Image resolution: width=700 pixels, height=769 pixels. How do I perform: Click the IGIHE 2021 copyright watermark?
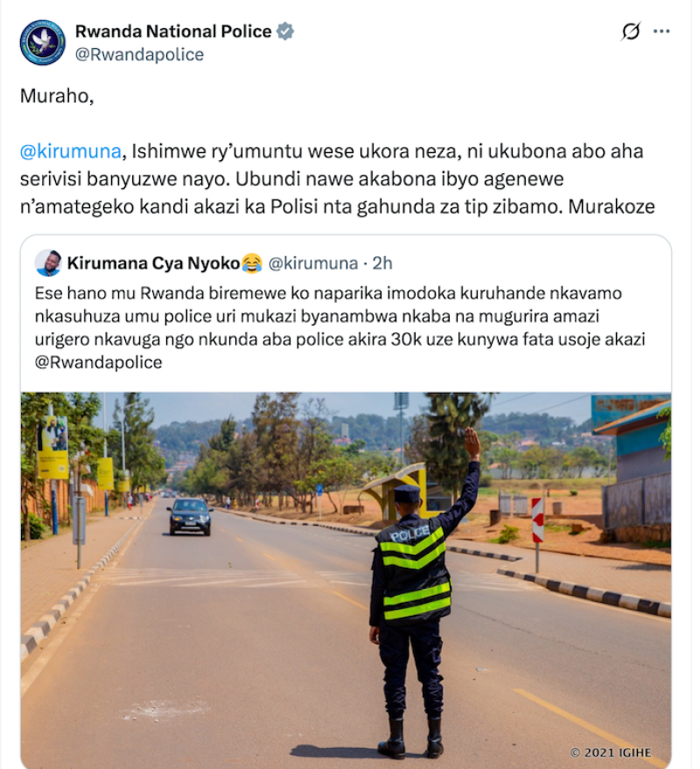coord(611,752)
